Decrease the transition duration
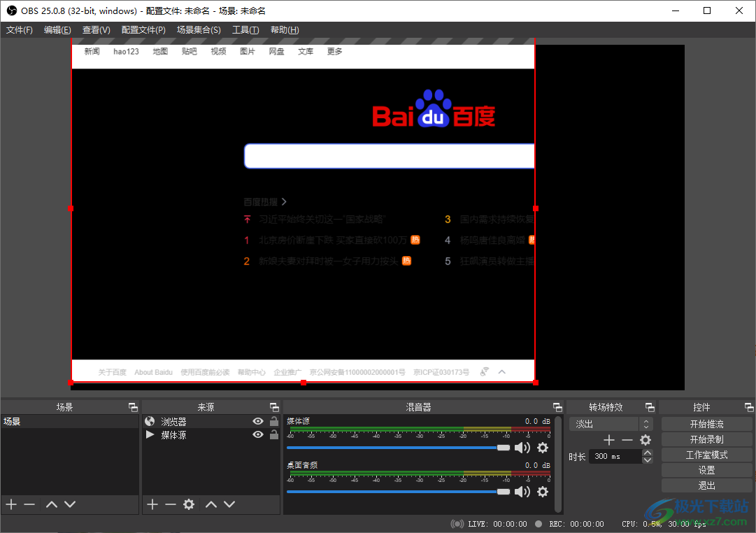The height and width of the screenshot is (533, 756). pos(648,460)
